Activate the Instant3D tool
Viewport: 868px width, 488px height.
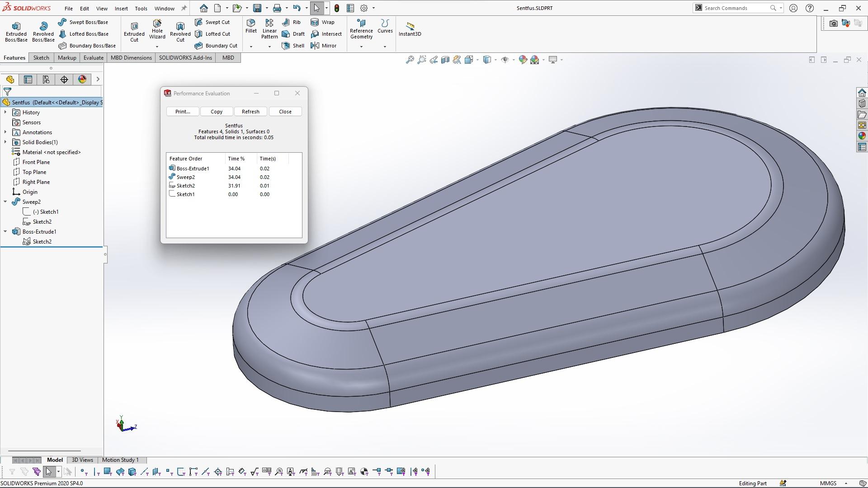(410, 29)
